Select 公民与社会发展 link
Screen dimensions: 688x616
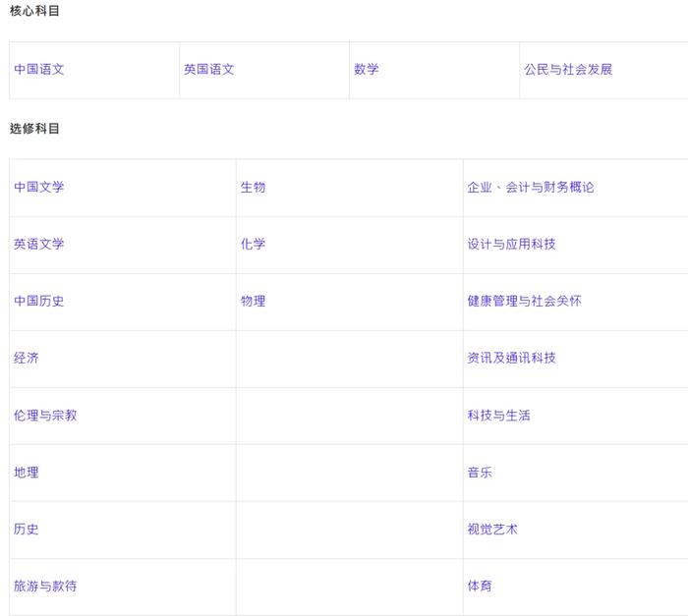pos(568,70)
